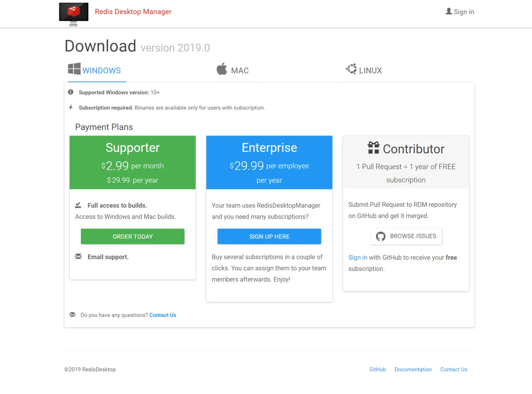Screen dimensions: 532x394
Task: Click the Supporter plan heading
Action: [133, 148]
